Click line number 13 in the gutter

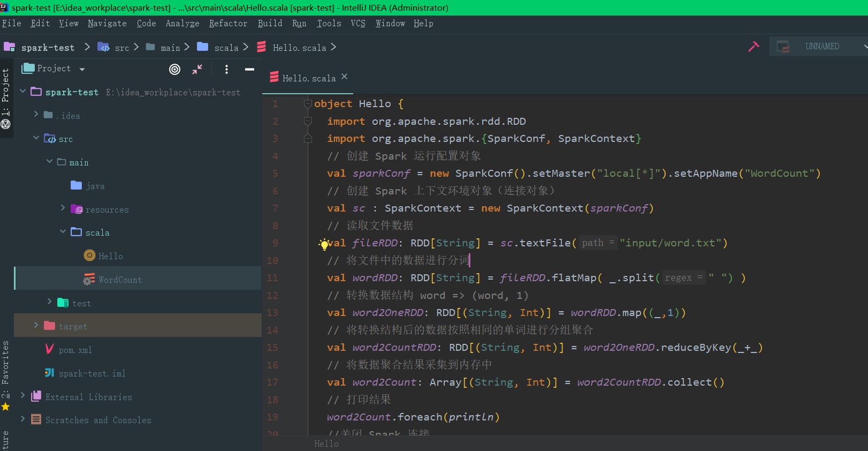272,313
